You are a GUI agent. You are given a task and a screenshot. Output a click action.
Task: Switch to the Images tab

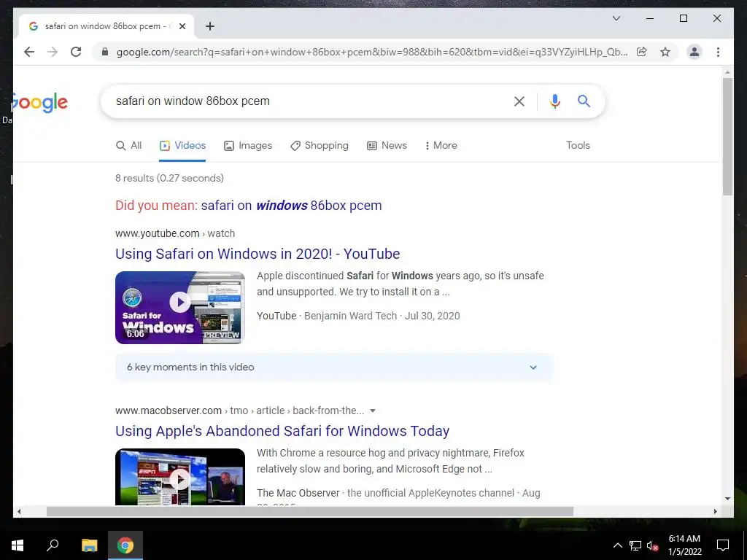pos(248,145)
